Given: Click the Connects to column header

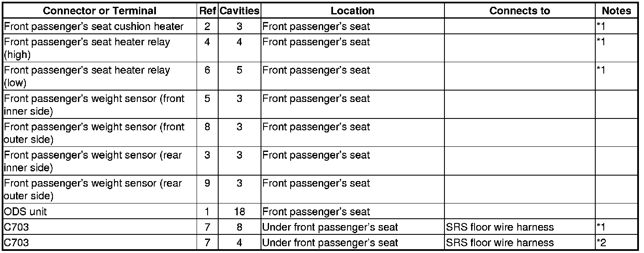Looking at the screenshot, I should [x=519, y=11].
